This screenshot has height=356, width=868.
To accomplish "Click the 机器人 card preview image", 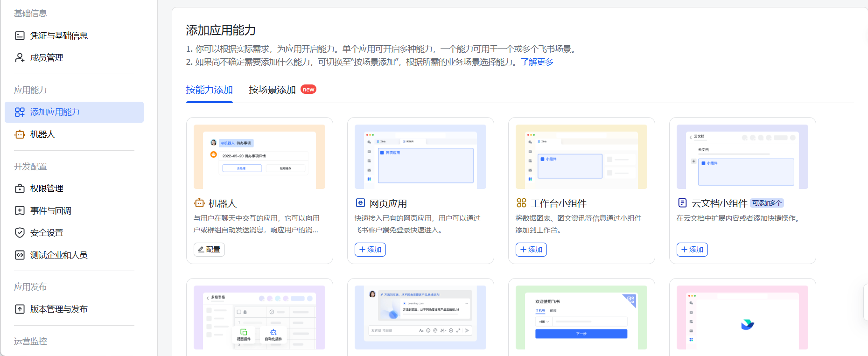I will tap(259, 157).
